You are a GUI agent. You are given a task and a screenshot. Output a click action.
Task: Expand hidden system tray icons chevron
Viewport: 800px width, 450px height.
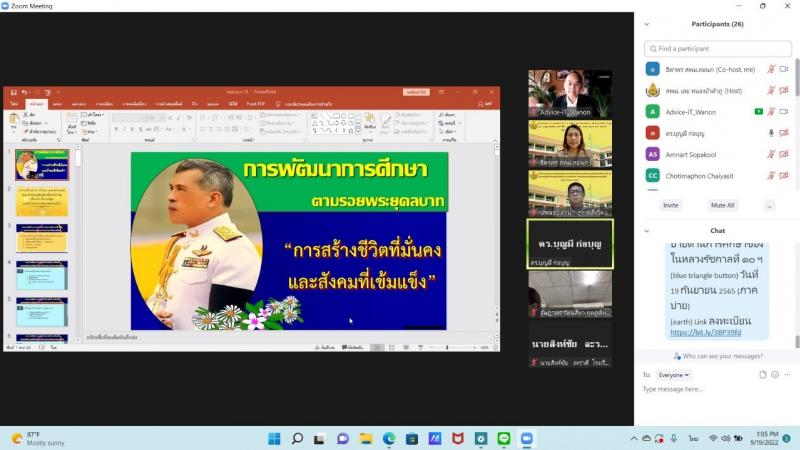point(634,438)
